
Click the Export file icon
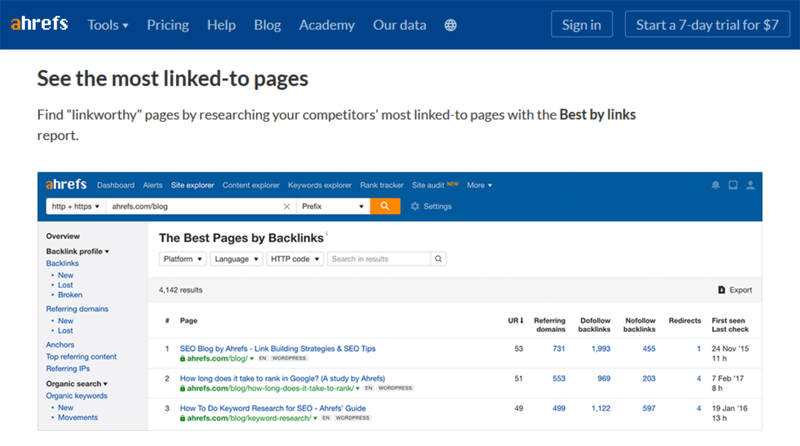(721, 290)
